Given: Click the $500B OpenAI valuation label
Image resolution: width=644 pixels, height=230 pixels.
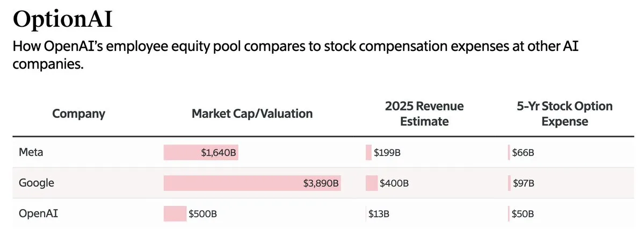Looking at the screenshot, I should (x=203, y=213).
